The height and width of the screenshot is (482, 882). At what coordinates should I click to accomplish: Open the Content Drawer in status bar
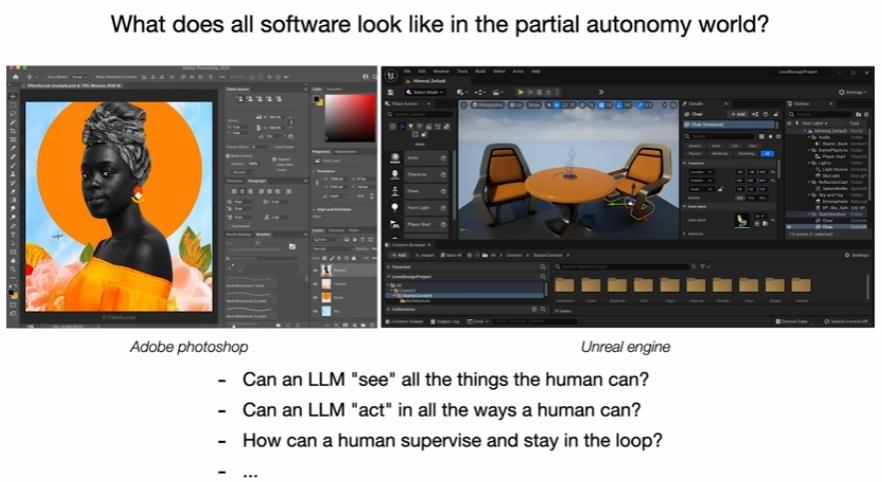pos(404,322)
